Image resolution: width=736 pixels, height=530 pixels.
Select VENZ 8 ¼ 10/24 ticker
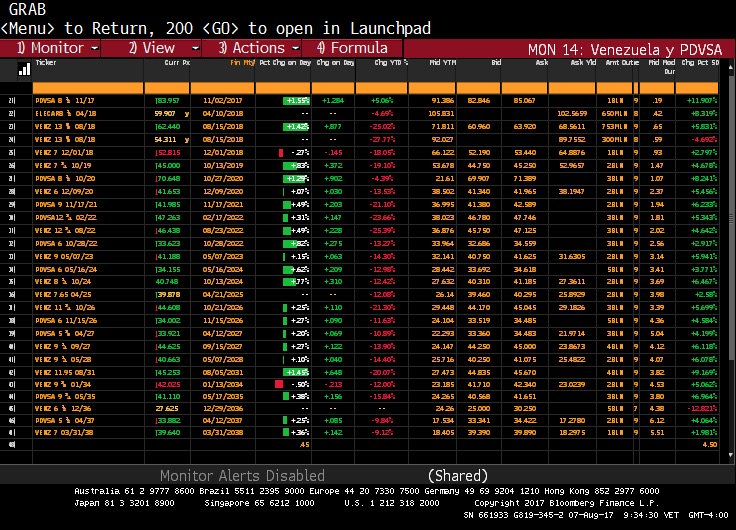[x=63, y=282]
